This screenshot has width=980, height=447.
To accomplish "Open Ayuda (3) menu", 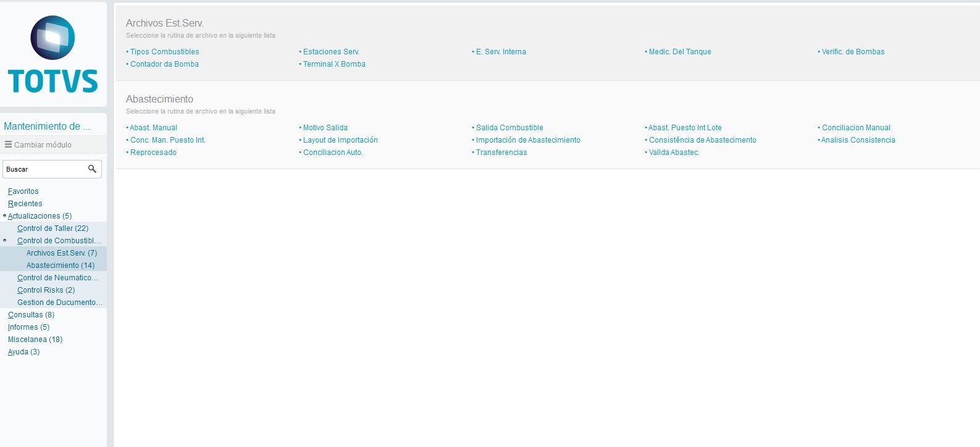I will 23,352.
